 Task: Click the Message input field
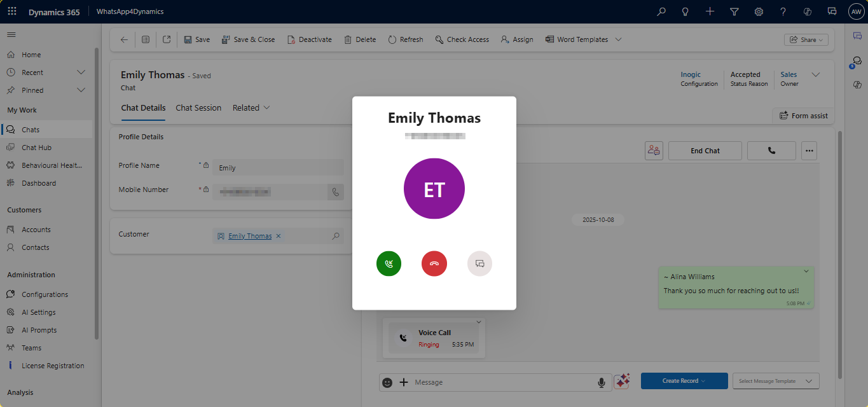502,382
